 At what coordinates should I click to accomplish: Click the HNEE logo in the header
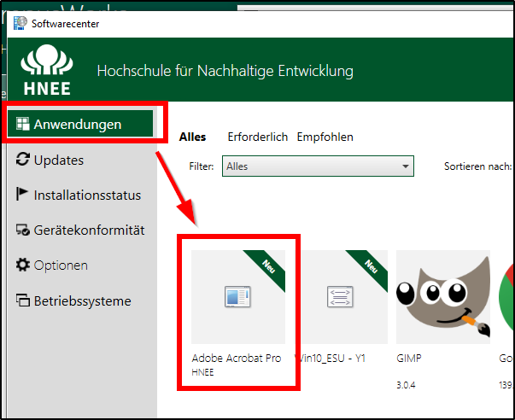click(46, 69)
